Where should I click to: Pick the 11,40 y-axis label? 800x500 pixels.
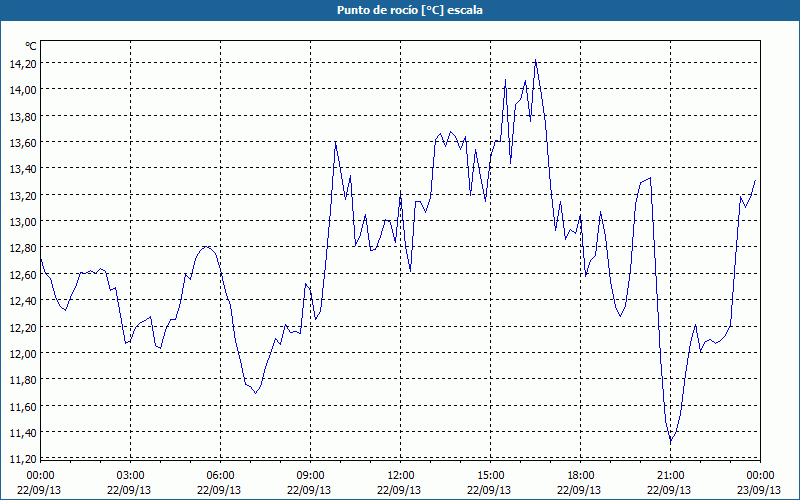click(22, 433)
